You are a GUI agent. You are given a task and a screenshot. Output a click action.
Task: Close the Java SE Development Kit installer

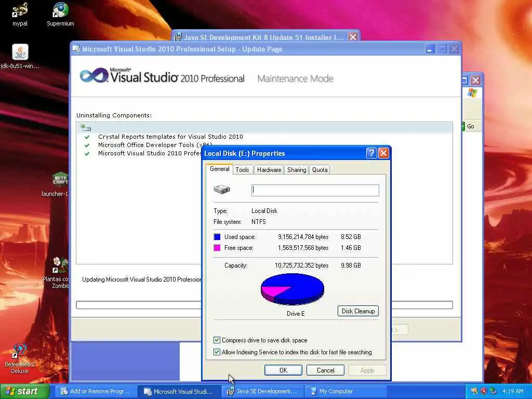tap(353, 37)
